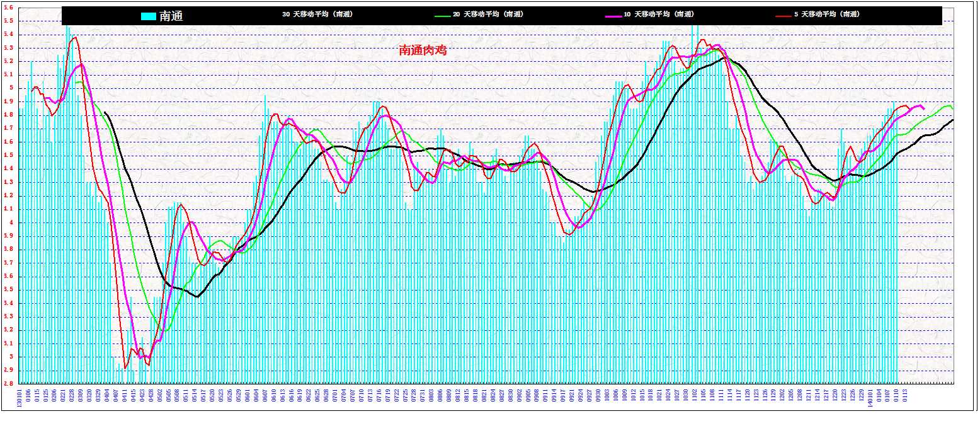Click the red 5 天移动平均 legend line
Screen dimensions: 980x421
coord(783,14)
